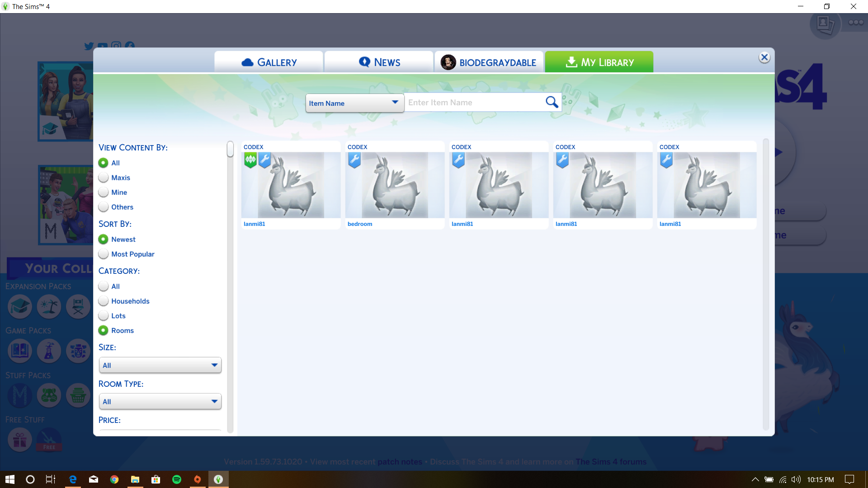
Task: Open the bedroom room thumbnail
Action: click(395, 185)
